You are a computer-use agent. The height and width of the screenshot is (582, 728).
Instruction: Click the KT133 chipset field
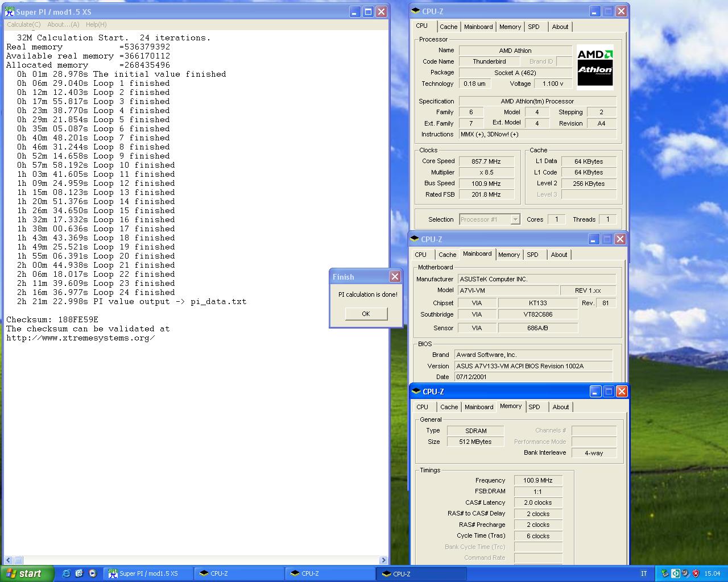(537, 303)
